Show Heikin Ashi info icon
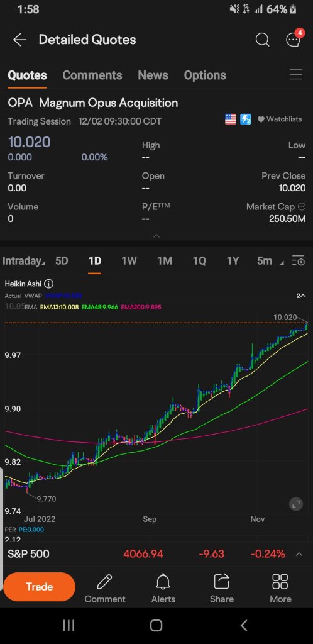Screen dimensions: 313x644 (48, 284)
